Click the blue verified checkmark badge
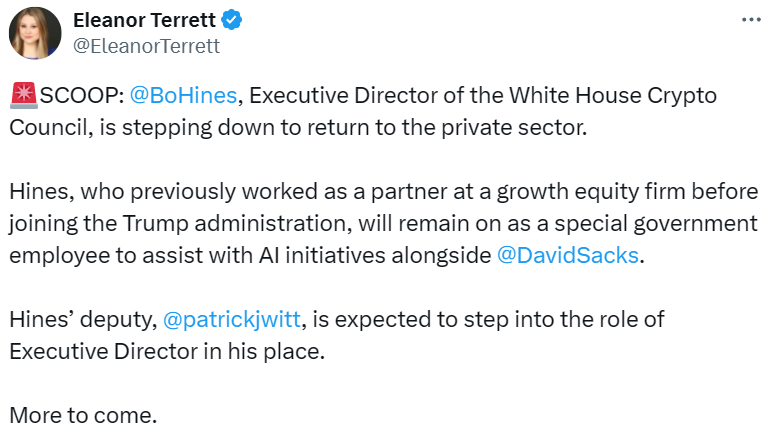 (232, 20)
